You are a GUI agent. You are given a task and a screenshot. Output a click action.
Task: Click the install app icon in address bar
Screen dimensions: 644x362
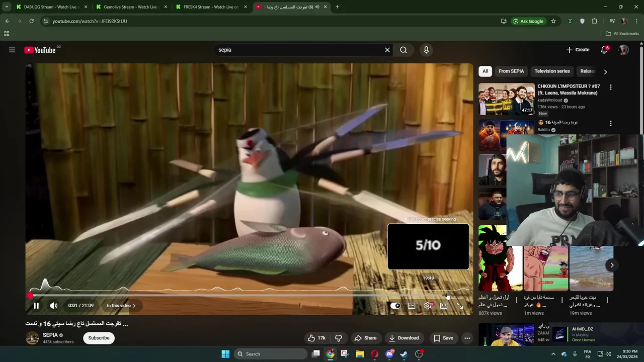(x=504, y=21)
